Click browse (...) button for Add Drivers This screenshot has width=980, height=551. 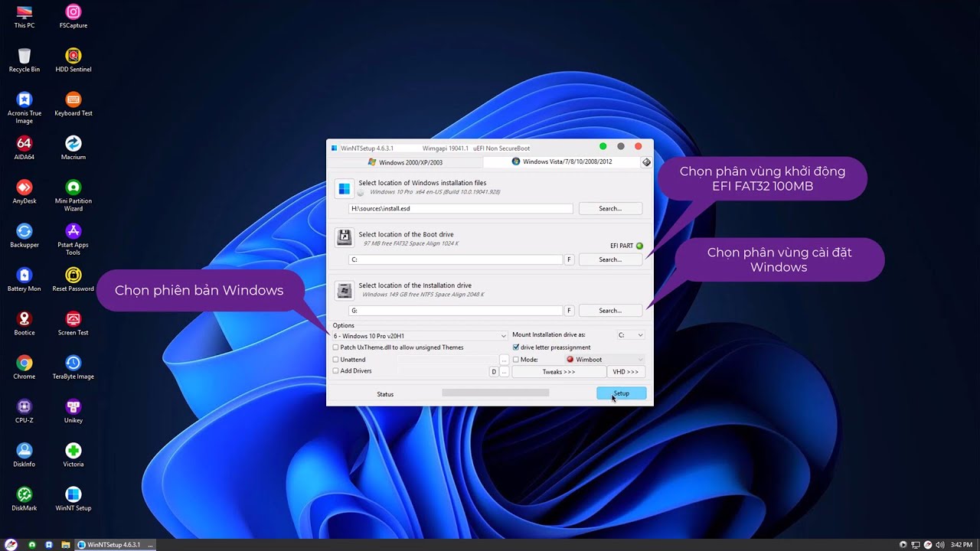pyautogui.click(x=504, y=372)
